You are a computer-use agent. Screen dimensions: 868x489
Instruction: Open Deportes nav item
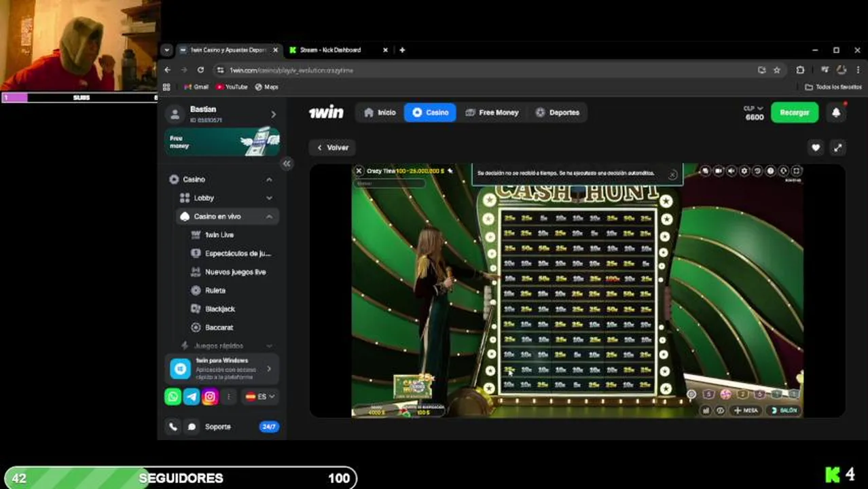coord(557,113)
